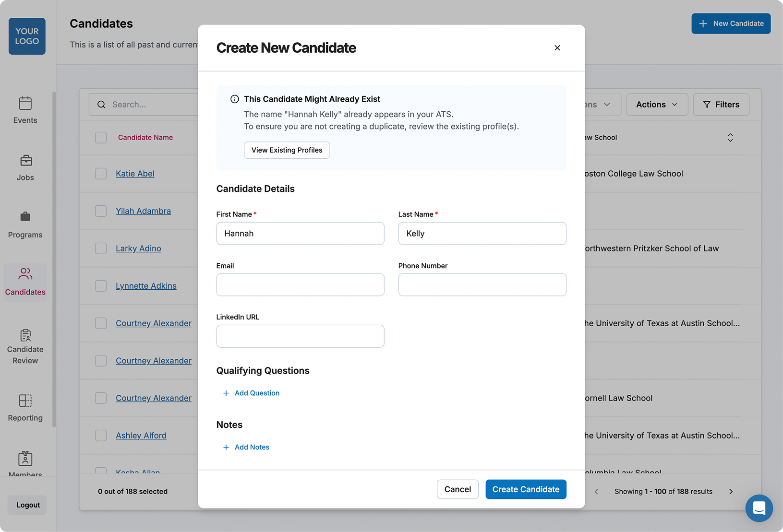Open Candidate Review from the sidebar
The width and height of the screenshot is (783, 532).
pyautogui.click(x=25, y=344)
